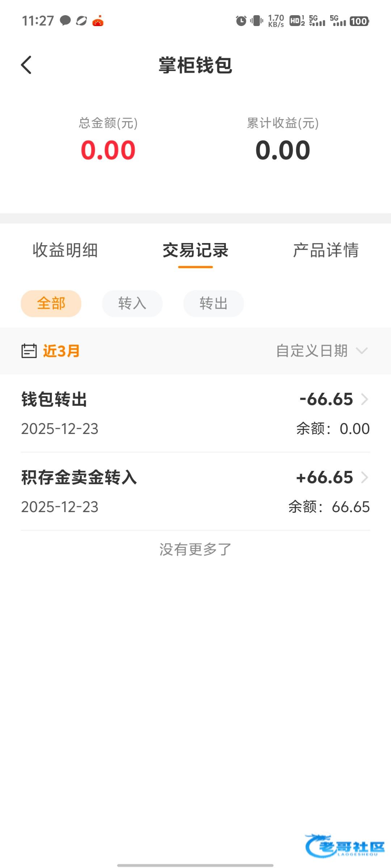The height and width of the screenshot is (868, 391).
Task: Tap the red notification app icon
Action: (x=98, y=21)
